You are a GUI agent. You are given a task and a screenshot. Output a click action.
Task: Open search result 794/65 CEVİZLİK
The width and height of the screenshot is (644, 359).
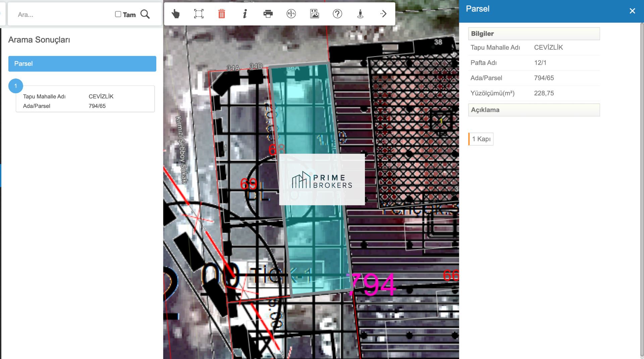point(85,101)
